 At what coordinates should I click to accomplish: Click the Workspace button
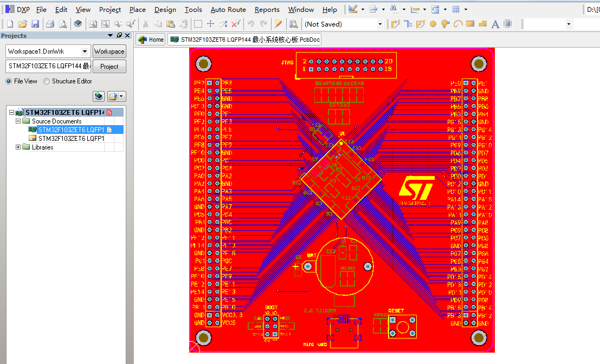point(109,51)
